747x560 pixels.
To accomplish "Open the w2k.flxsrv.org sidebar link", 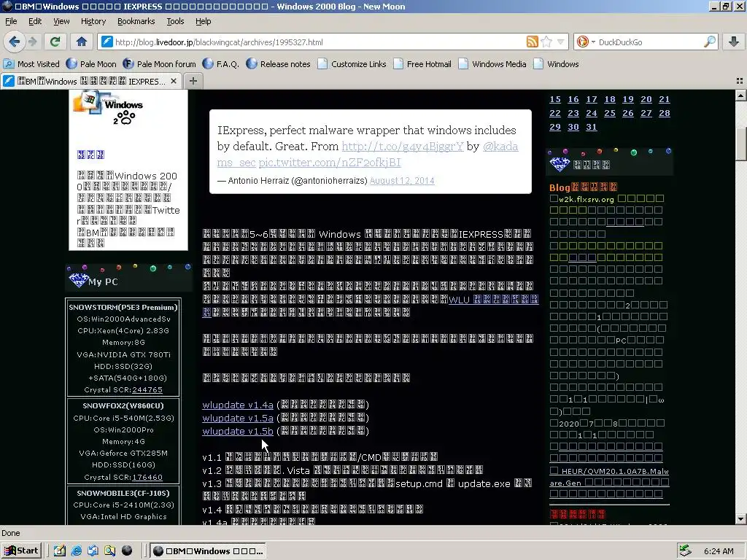I will [x=587, y=199].
